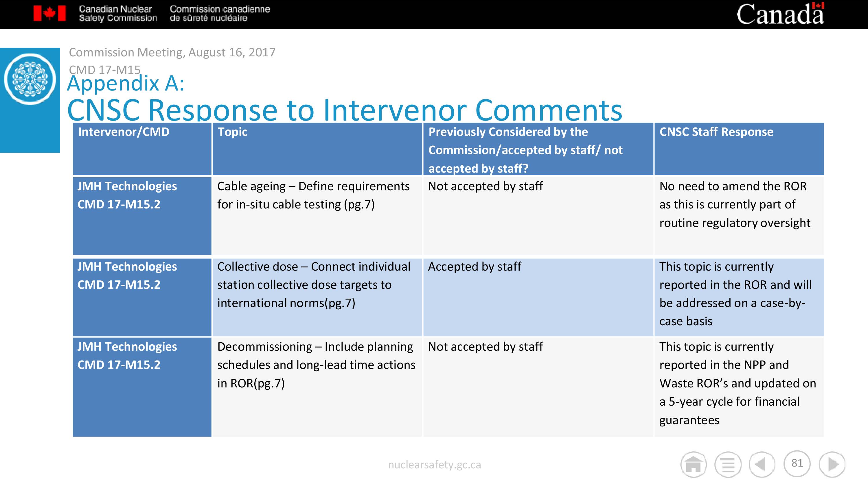
Task: Click the 'Topic' column header
Action: [x=317, y=149]
